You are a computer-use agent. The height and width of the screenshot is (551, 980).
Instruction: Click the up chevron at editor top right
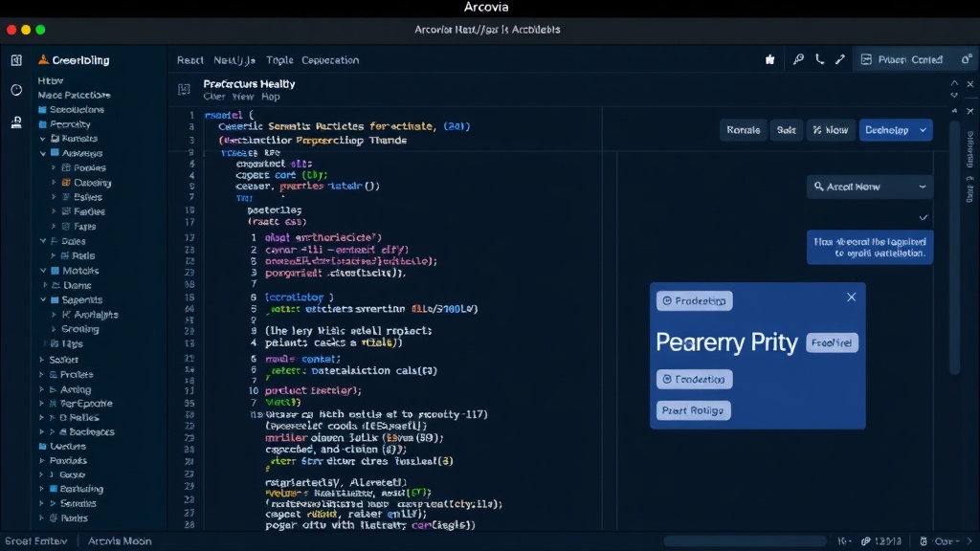[954, 83]
